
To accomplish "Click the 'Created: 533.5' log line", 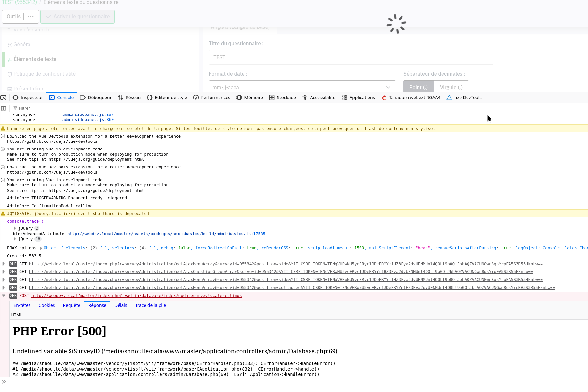I will click(24, 256).
